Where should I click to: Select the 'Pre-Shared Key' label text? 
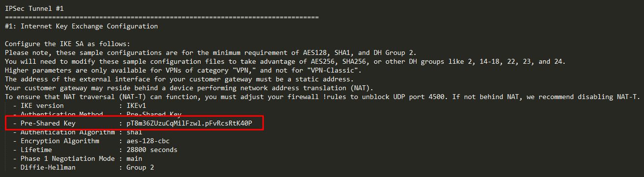48,123
